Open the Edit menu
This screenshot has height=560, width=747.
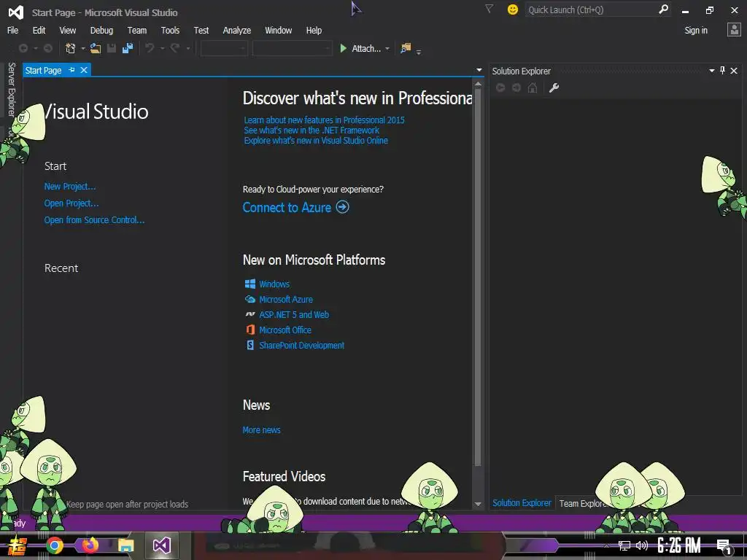[39, 30]
